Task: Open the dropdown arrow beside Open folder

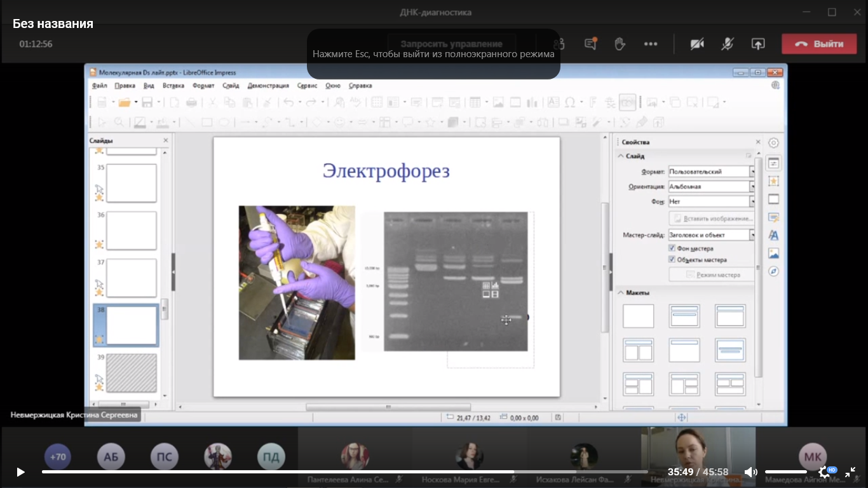Action: (135, 102)
